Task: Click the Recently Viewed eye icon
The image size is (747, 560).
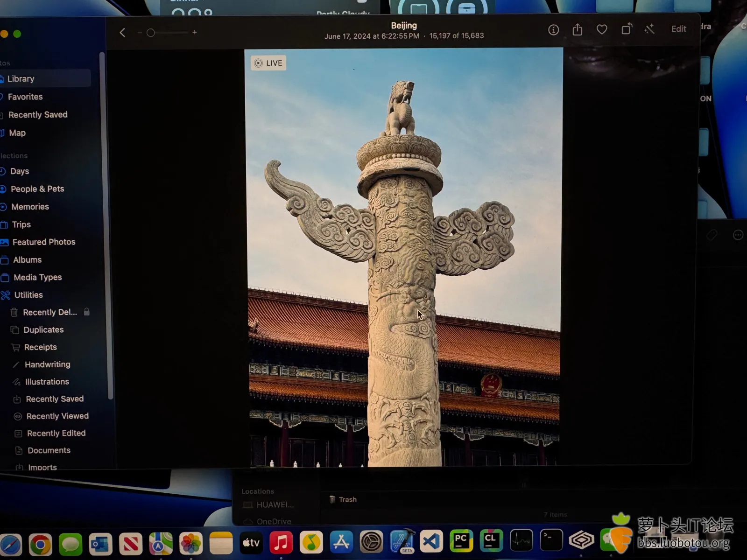Action: tap(18, 416)
